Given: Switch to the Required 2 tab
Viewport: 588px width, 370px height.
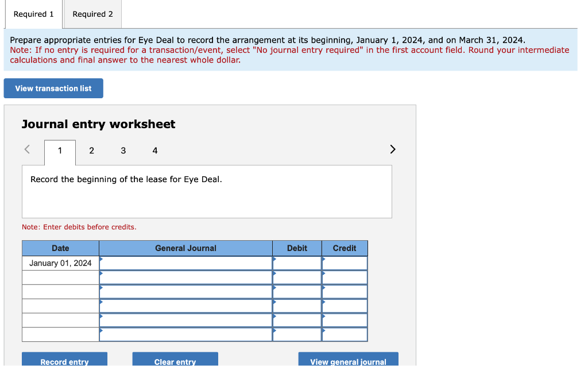Looking at the screenshot, I should pyautogui.click(x=92, y=14).
